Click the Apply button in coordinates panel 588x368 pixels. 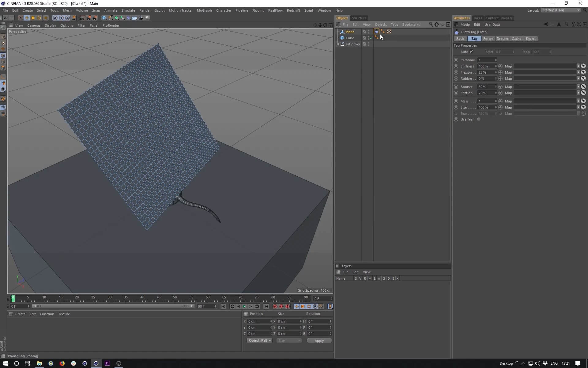click(319, 341)
